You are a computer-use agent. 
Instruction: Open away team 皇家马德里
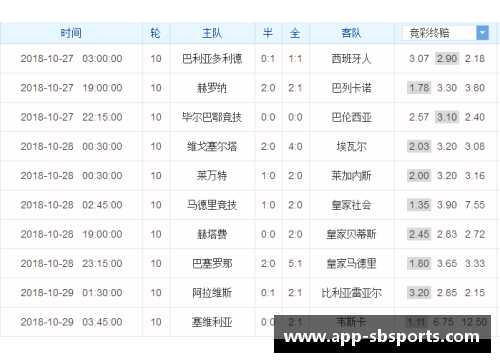coord(351,264)
